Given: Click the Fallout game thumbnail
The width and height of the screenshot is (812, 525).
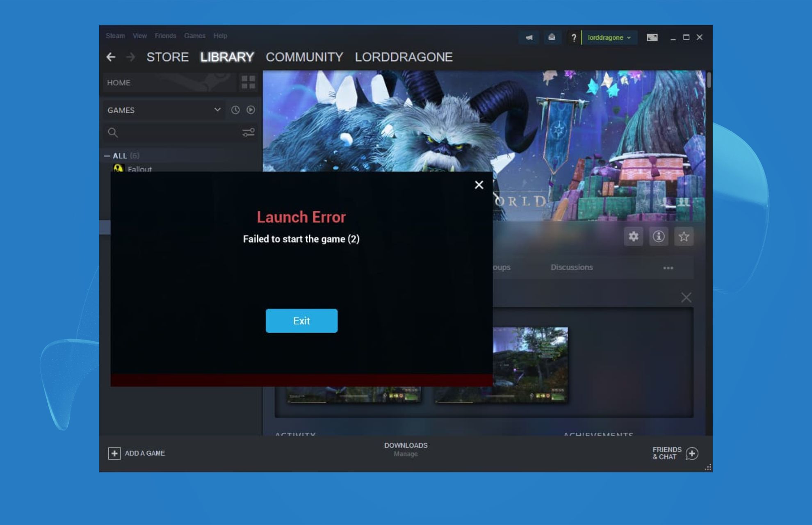Looking at the screenshot, I should (x=118, y=169).
